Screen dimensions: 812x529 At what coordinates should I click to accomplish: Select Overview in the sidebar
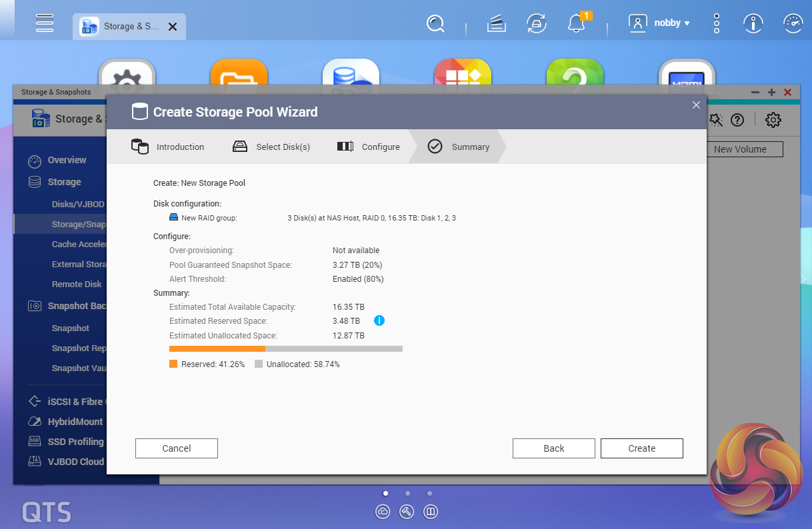(67, 161)
